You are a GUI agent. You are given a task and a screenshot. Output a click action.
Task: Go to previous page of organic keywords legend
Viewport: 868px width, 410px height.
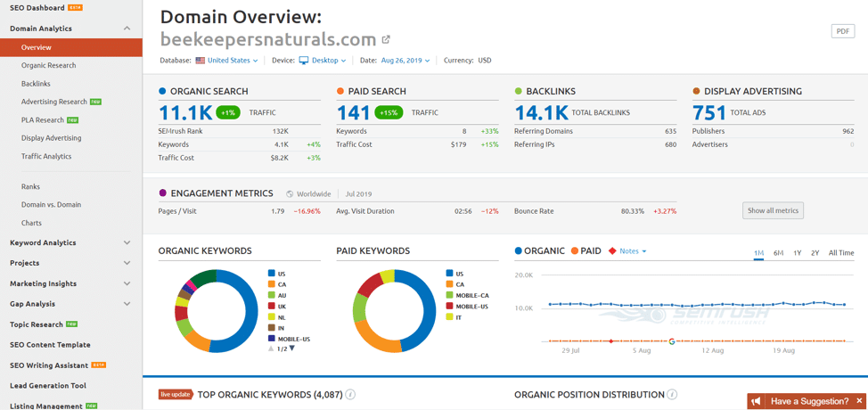click(271, 348)
